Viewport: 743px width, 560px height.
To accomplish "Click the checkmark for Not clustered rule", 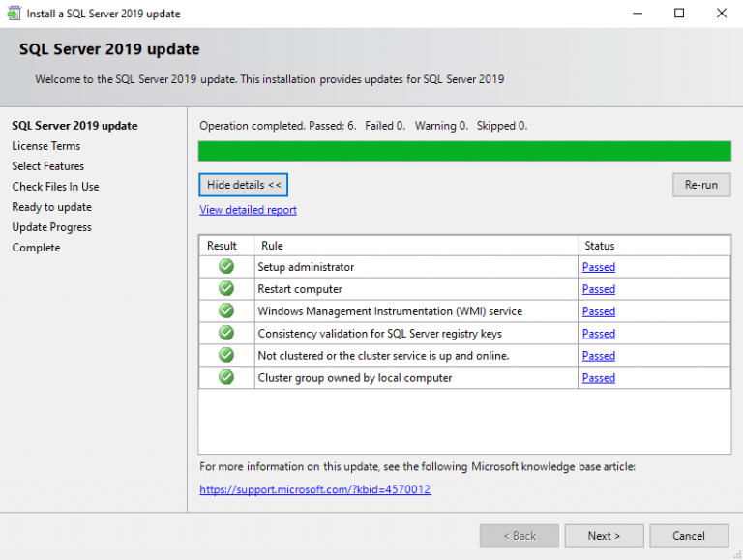I will coord(226,356).
